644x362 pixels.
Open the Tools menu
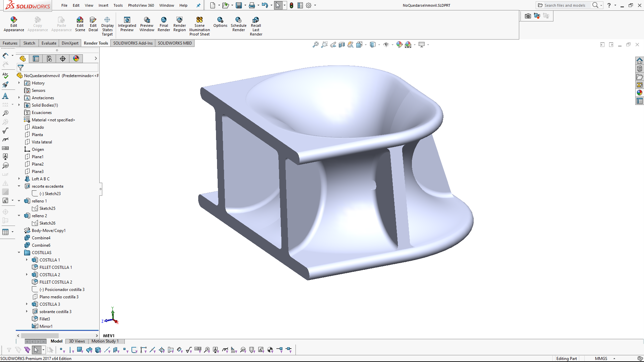coord(118,5)
